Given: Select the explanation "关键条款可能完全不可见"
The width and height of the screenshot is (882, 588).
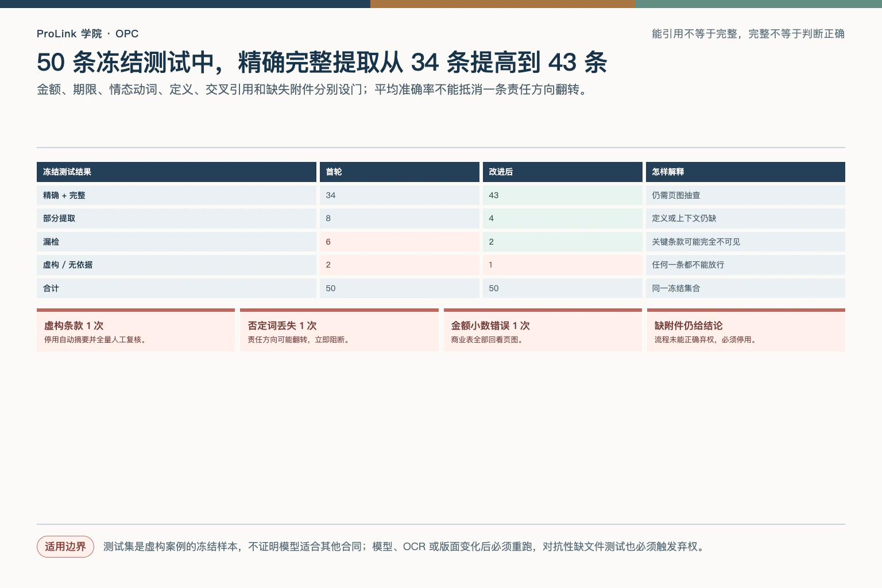Looking at the screenshot, I should [x=696, y=242].
